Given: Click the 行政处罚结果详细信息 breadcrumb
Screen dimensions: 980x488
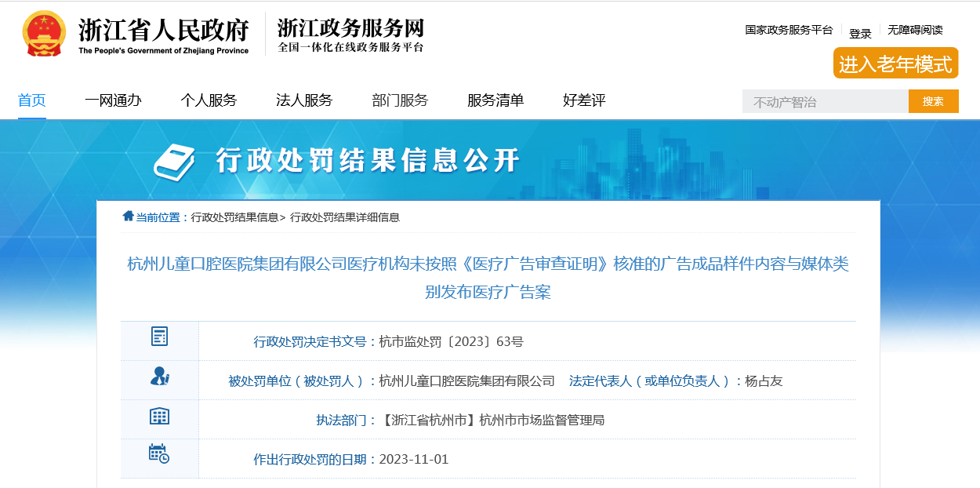Looking at the screenshot, I should point(345,217).
